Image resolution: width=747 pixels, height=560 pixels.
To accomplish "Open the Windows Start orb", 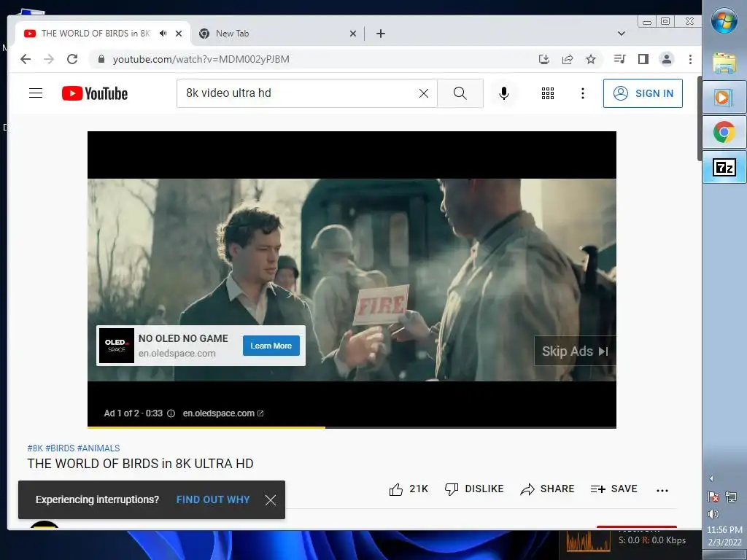I will pyautogui.click(x=724, y=20).
